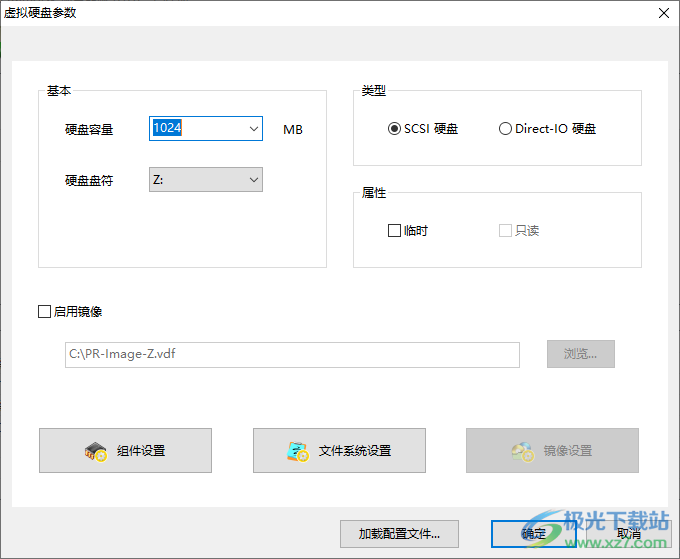Click the MB unit label

click(293, 130)
